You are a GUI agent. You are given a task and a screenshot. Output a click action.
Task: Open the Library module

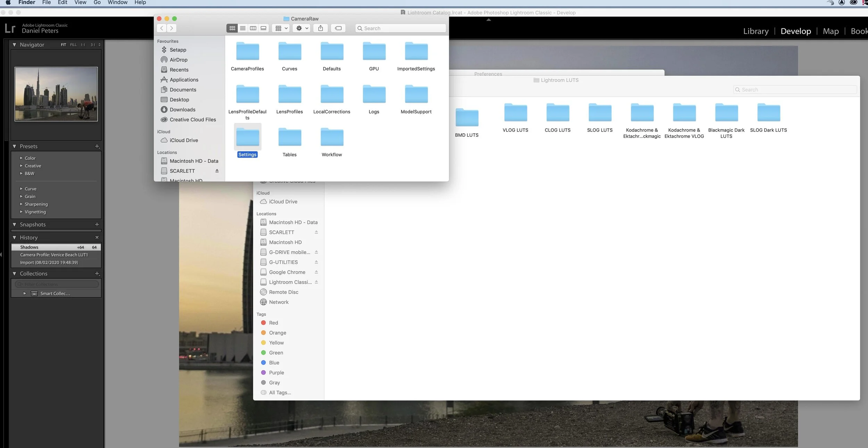pyautogui.click(x=756, y=31)
